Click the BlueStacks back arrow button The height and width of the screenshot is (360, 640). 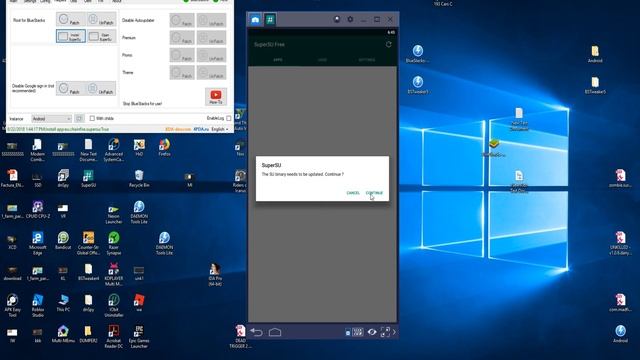click(256, 332)
